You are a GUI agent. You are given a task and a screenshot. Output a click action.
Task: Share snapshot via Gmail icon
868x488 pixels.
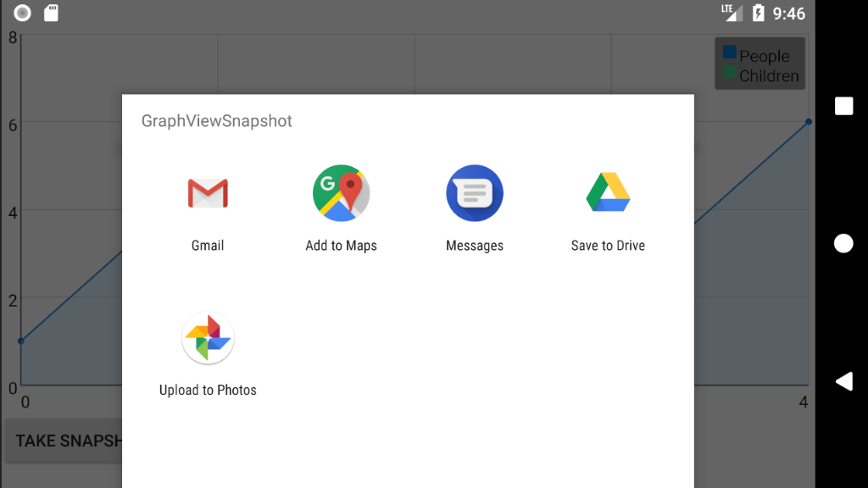click(x=208, y=193)
